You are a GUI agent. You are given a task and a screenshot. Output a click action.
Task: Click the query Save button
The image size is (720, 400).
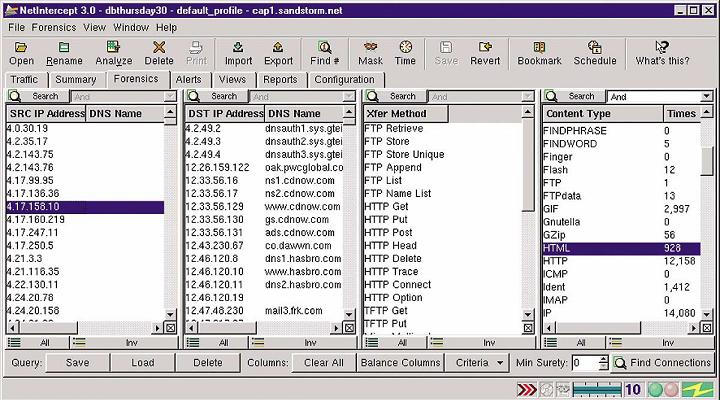pos(78,363)
